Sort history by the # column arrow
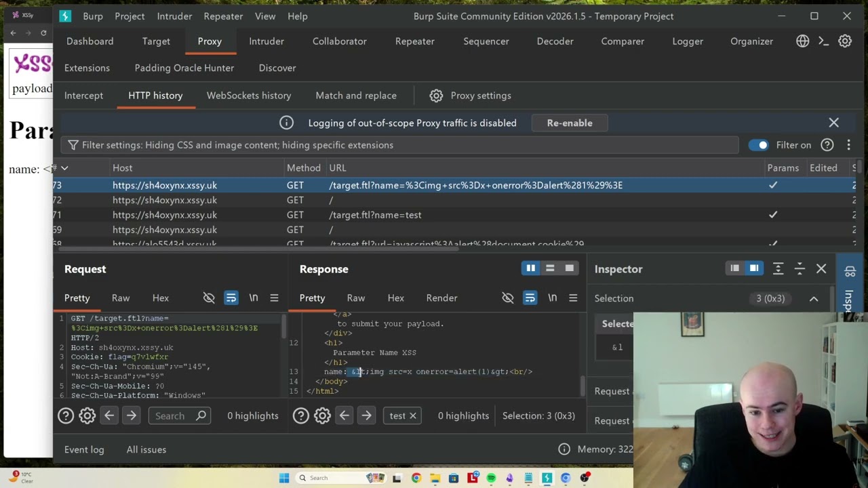868x488 pixels. [x=64, y=168]
